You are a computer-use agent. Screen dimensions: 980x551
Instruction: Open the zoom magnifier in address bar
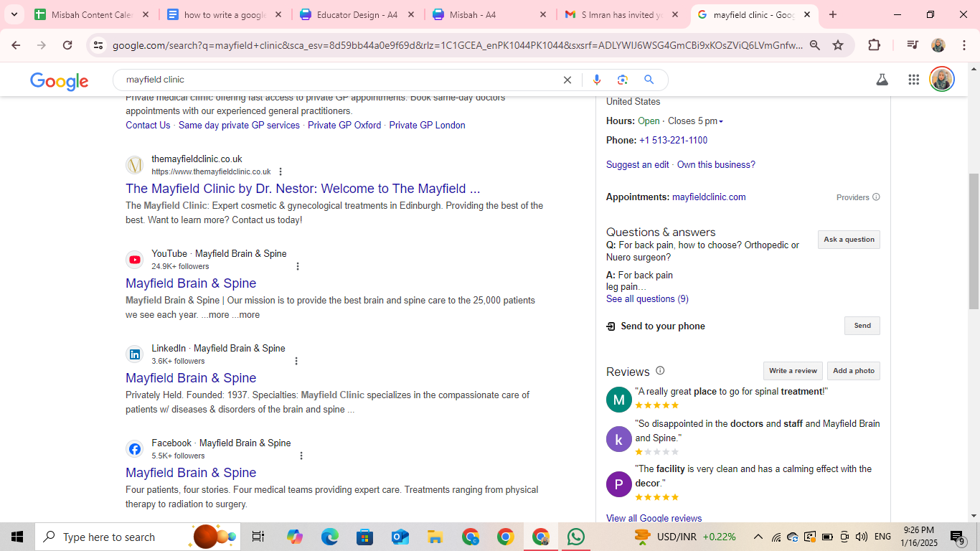(x=815, y=45)
